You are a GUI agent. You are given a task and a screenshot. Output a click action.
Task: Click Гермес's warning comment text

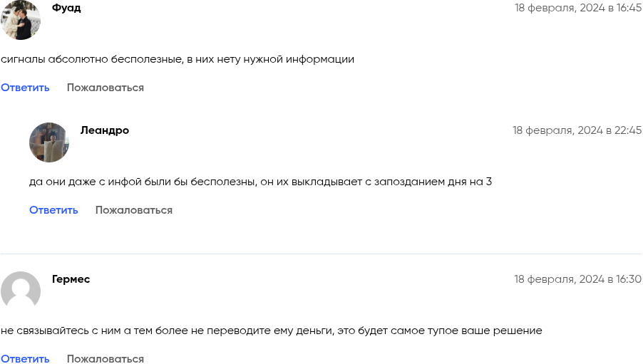(271, 331)
